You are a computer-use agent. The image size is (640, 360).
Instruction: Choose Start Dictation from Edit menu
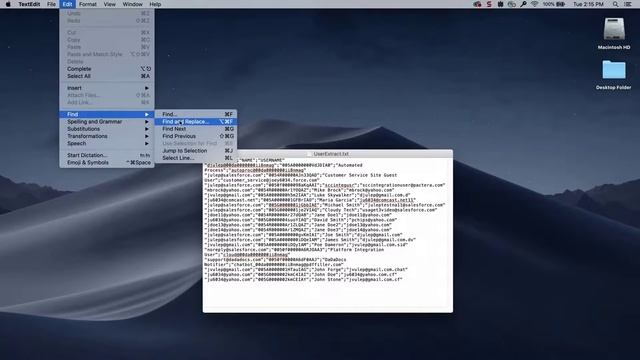(x=107, y=156)
